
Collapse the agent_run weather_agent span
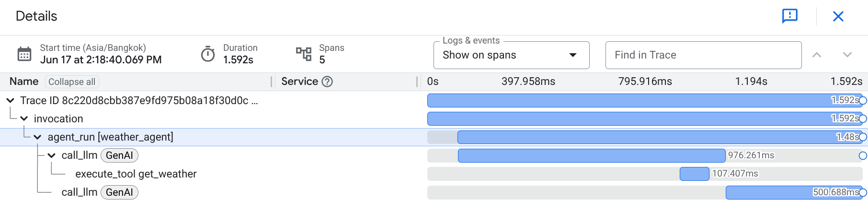pos(37,137)
